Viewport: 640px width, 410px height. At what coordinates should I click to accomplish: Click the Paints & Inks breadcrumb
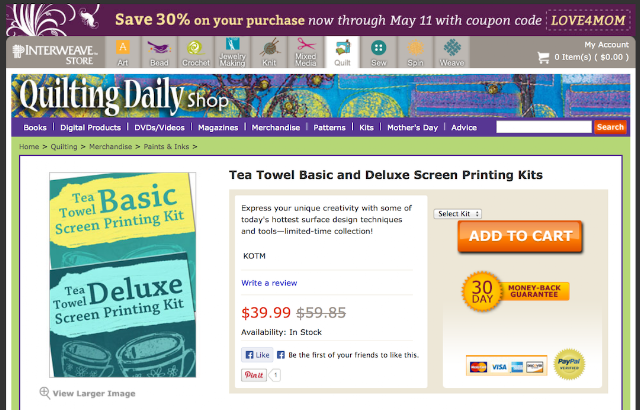(166, 146)
